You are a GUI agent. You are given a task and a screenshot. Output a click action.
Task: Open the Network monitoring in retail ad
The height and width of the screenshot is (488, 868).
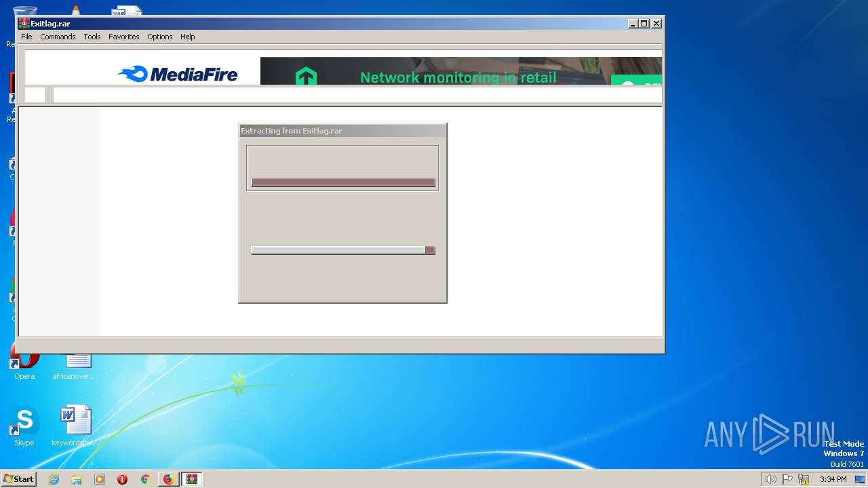[461, 70]
